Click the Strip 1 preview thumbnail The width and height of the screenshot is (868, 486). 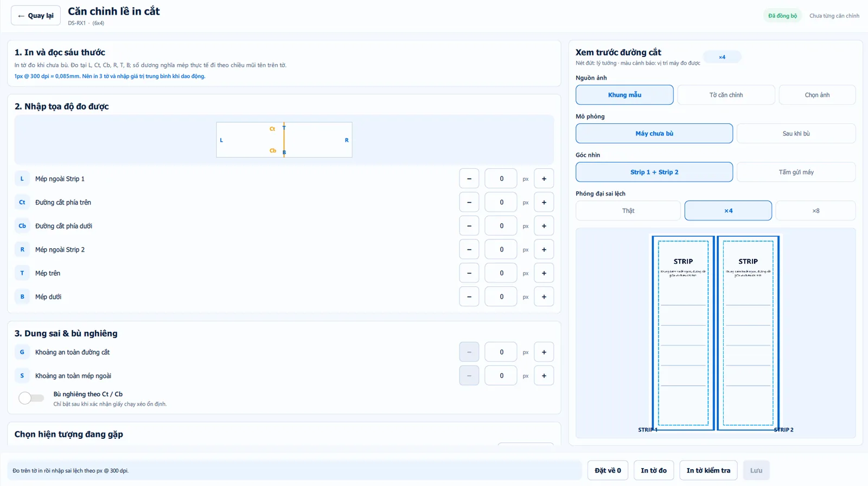683,333
